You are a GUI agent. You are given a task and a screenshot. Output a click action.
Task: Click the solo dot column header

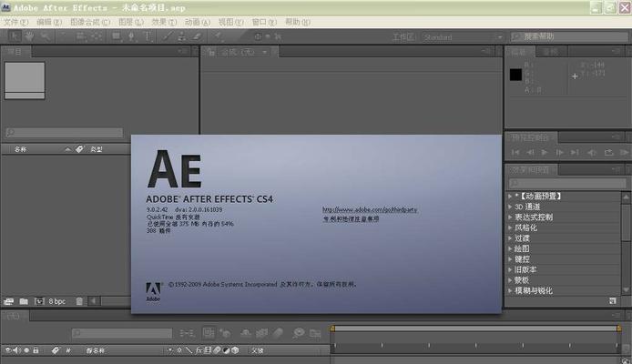[x=26, y=350]
